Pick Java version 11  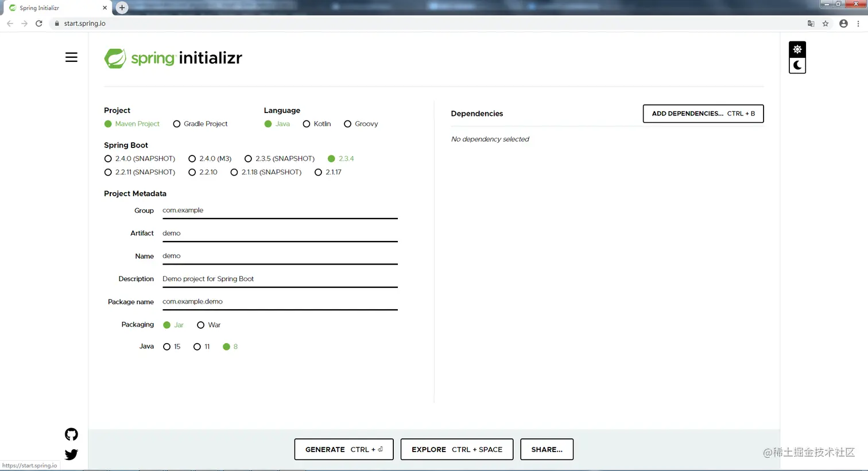(x=202, y=347)
